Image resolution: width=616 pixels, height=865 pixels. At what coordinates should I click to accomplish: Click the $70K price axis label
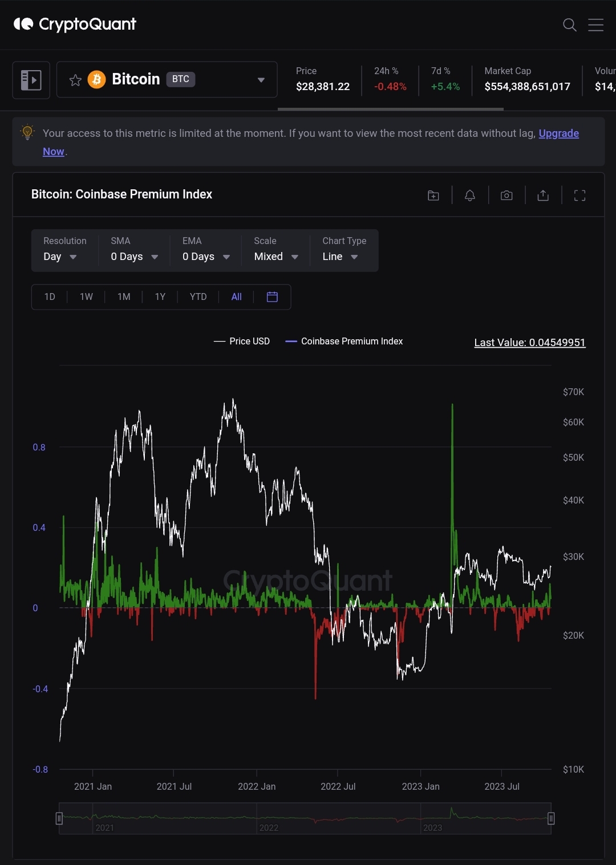tap(573, 392)
